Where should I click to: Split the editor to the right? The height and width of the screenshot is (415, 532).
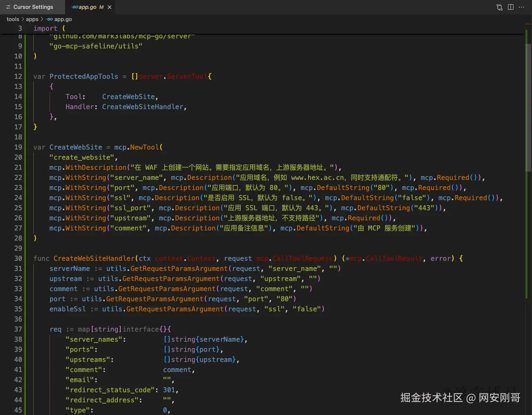point(511,7)
